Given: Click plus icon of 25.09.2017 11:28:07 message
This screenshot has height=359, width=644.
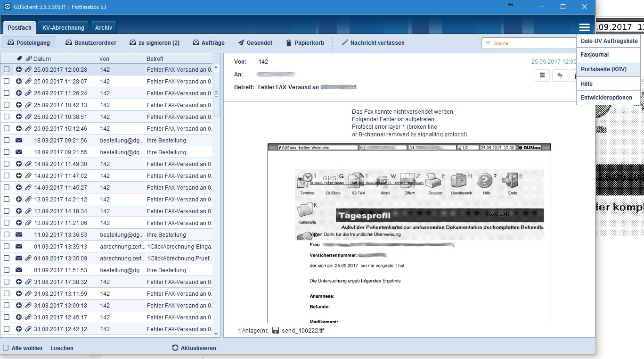Looking at the screenshot, I should (19, 81).
